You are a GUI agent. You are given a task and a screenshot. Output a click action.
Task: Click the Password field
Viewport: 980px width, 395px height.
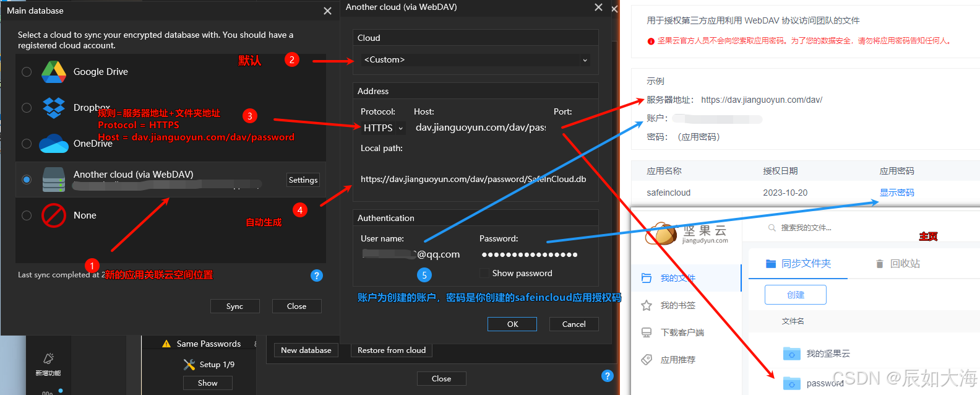coord(530,254)
